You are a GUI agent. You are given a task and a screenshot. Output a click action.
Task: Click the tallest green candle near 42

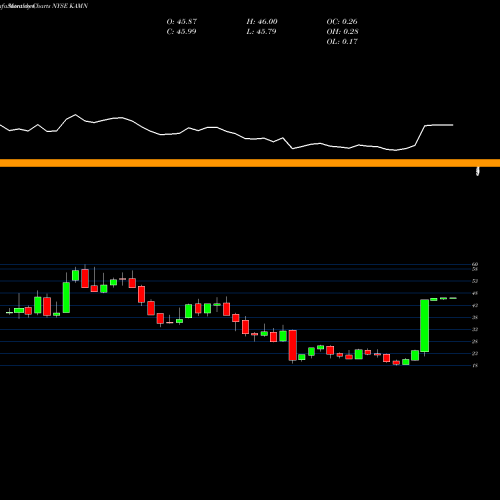pos(424,326)
